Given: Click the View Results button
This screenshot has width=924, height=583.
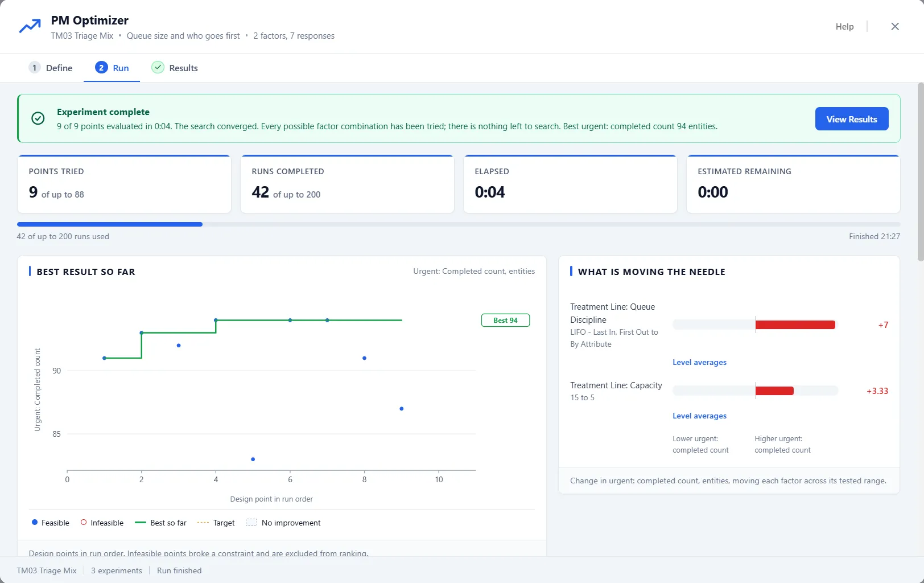Looking at the screenshot, I should (x=851, y=119).
